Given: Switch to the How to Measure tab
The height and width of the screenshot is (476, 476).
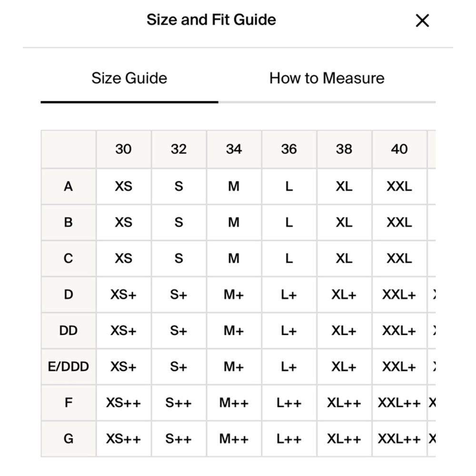Looking at the screenshot, I should (x=327, y=79).
